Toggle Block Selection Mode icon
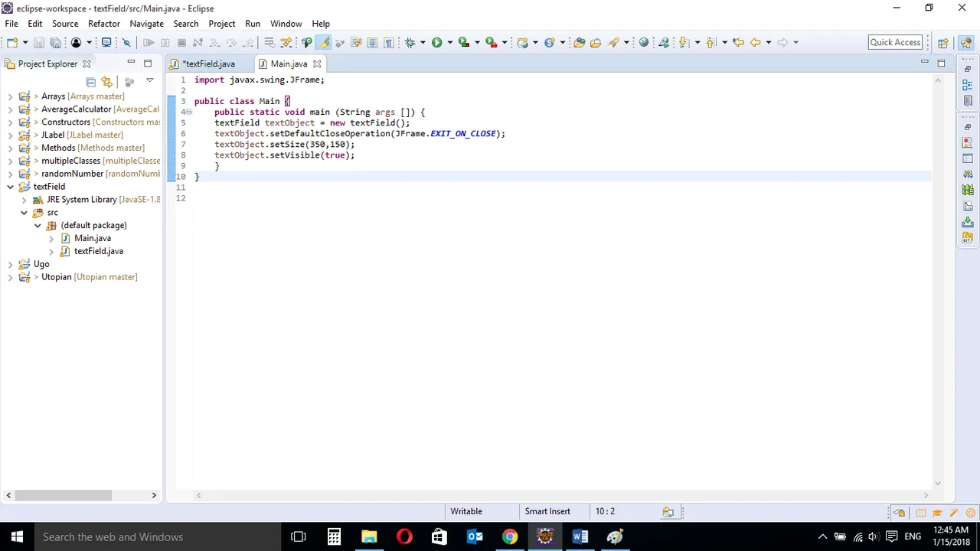 [372, 43]
